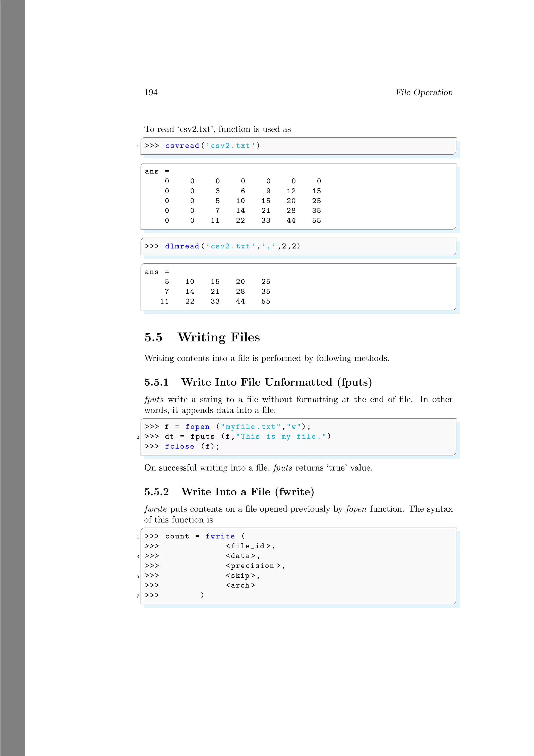Click the fputs (f,"This is my file.") line
This screenshot has height=756, width=534.
tap(238, 437)
